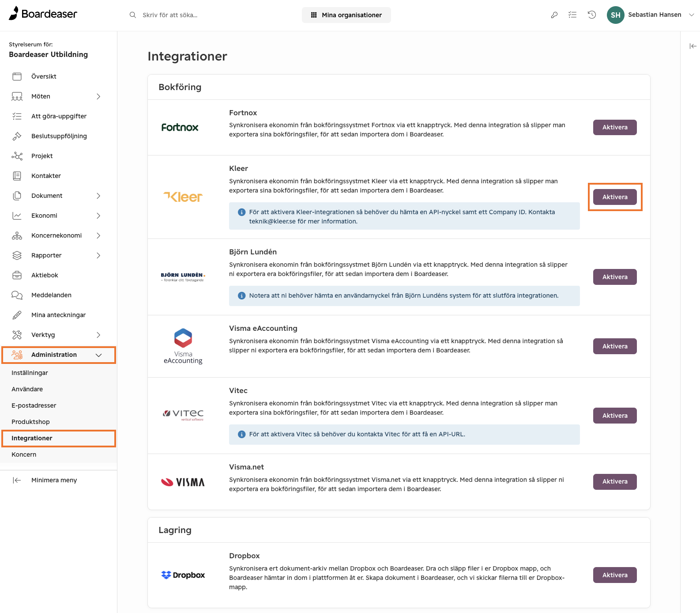Click the Projekt nodes icon
The height and width of the screenshot is (613, 700).
point(17,156)
